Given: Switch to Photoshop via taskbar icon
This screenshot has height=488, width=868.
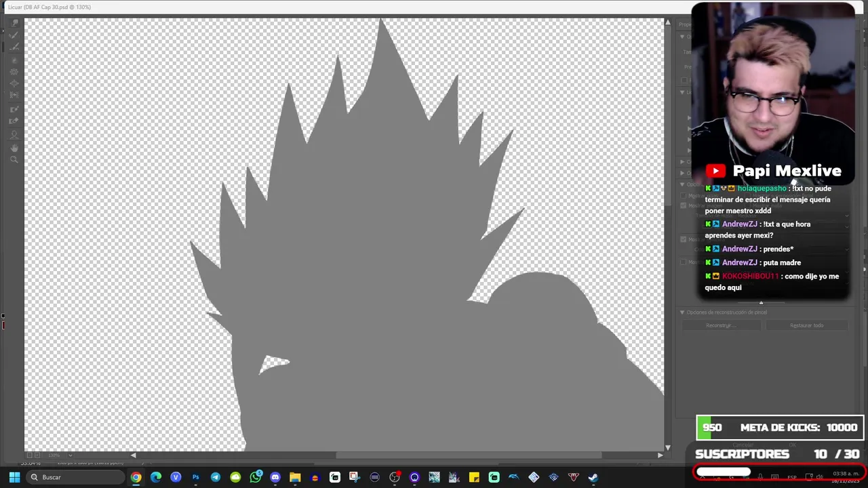Looking at the screenshot, I should pyautogui.click(x=195, y=477).
